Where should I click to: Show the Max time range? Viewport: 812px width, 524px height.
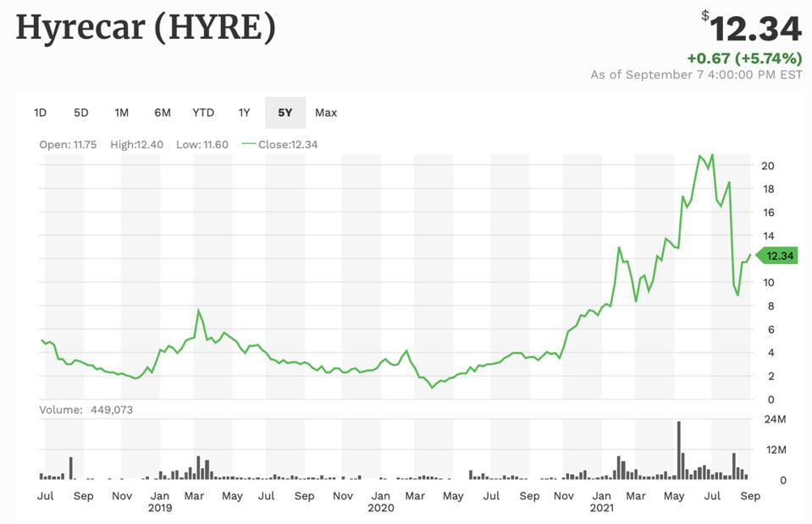(326, 113)
